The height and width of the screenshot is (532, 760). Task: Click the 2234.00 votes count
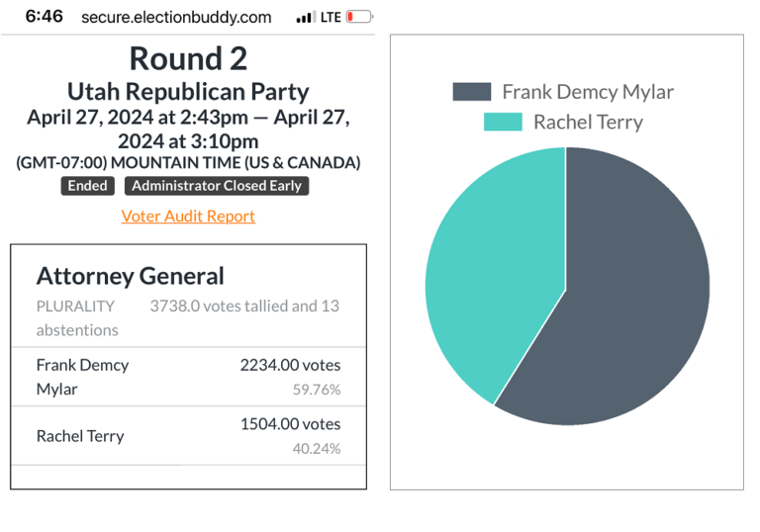pos(290,365)
